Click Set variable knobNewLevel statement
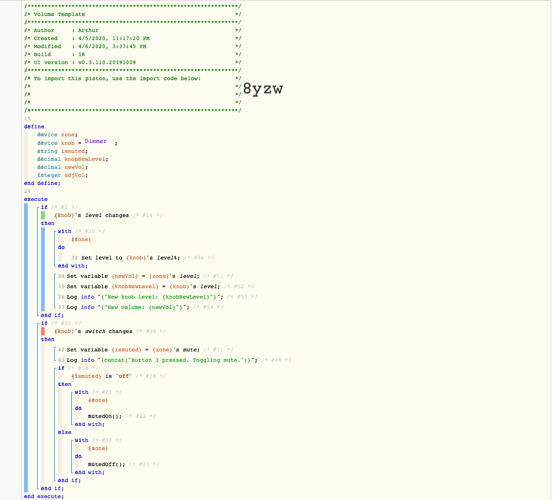The width and height of the screenshot is (555, 500). pos(143,286)
